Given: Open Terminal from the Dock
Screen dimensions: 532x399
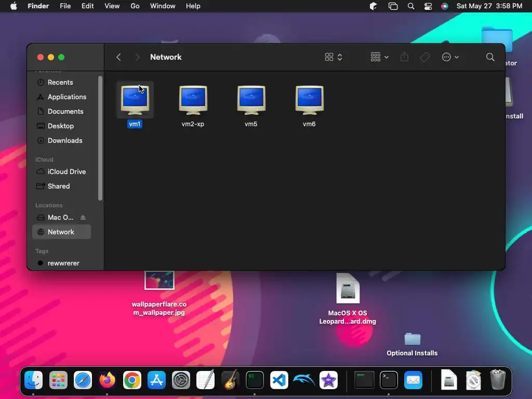Looking at the screenshot, I should coord(389,380).
